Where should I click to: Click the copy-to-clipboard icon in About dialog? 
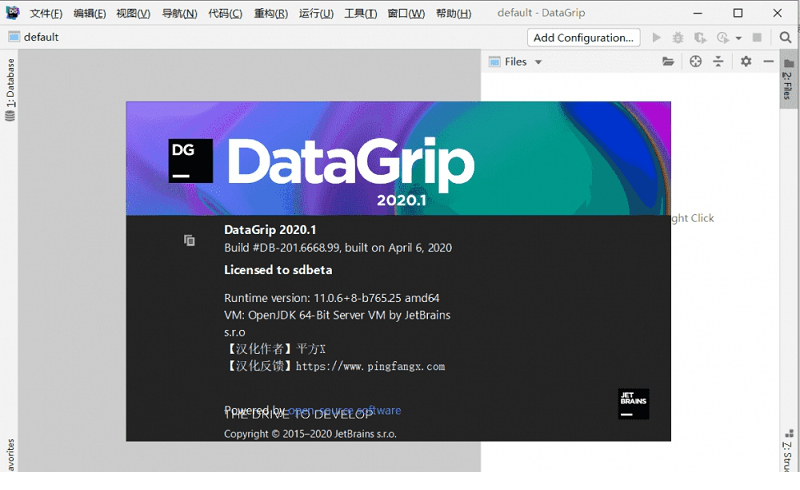tap(189, 240)
